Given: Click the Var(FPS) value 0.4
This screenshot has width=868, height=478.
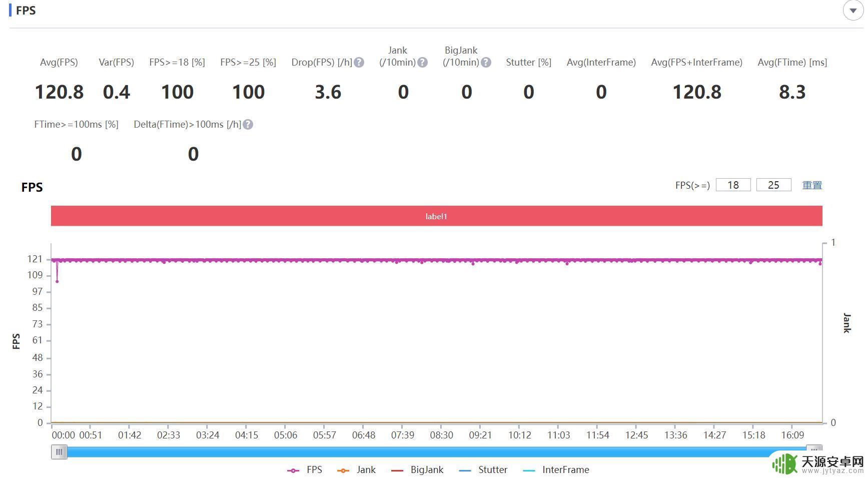Looking at the screenshot, I should [117, 92].
